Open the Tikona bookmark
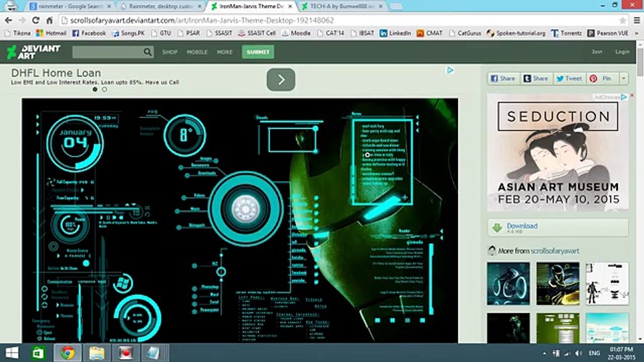Screen dimensions: 644x362 pos(17,33)
